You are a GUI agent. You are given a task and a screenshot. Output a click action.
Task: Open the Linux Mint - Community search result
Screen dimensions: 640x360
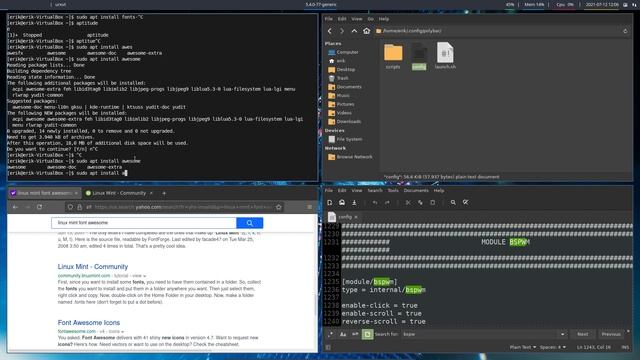coord(93,267)
